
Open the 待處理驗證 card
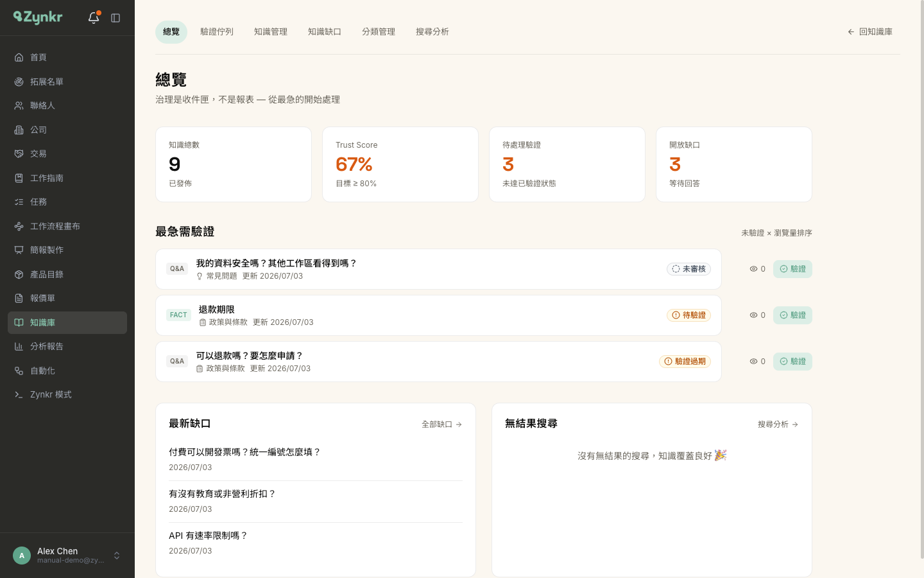(x=567, y=164)
